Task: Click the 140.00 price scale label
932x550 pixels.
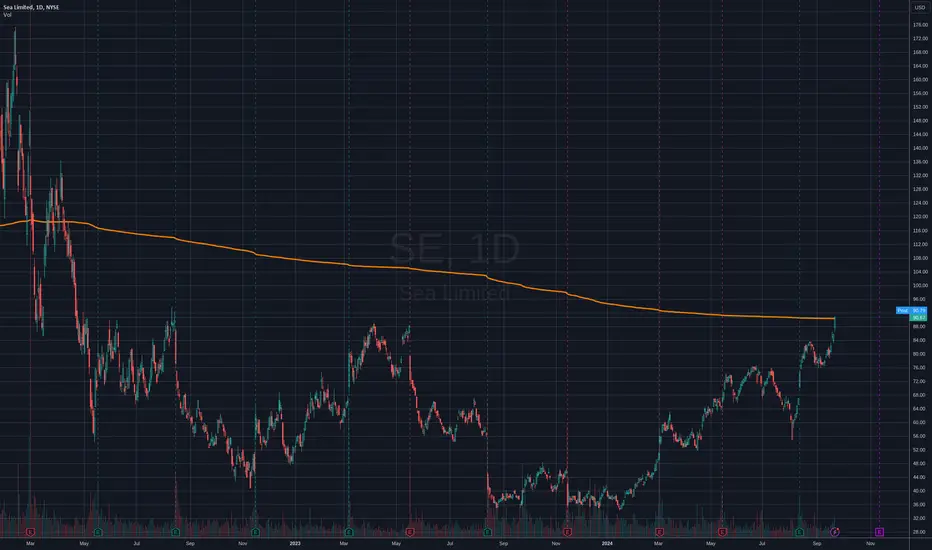Action: click(x=920, y=148)
